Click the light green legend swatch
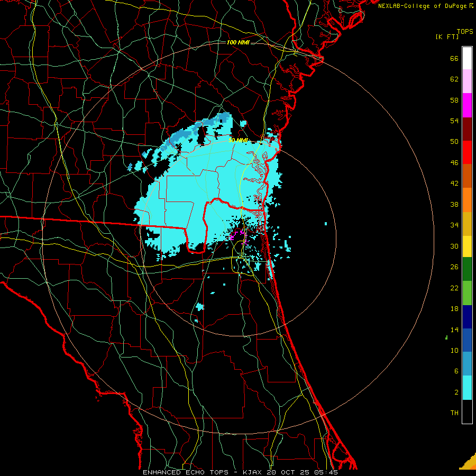The image size is (476, 476). 467,293
